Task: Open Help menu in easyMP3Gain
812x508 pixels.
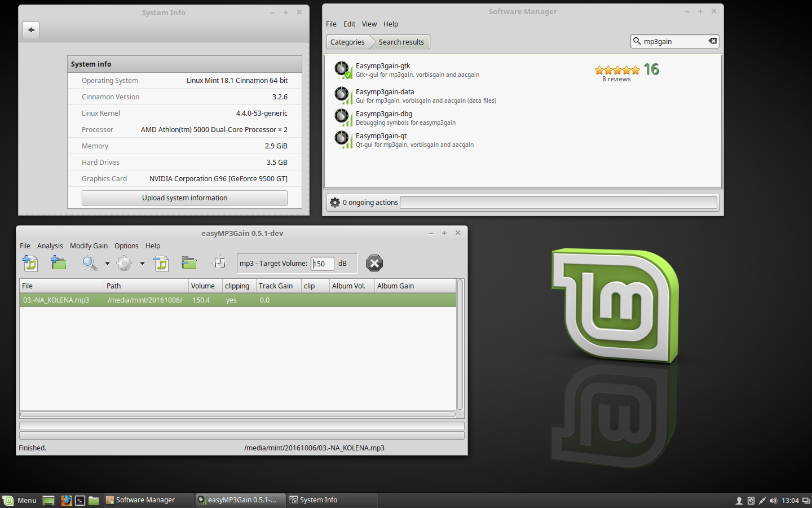Action: (153, 246)
